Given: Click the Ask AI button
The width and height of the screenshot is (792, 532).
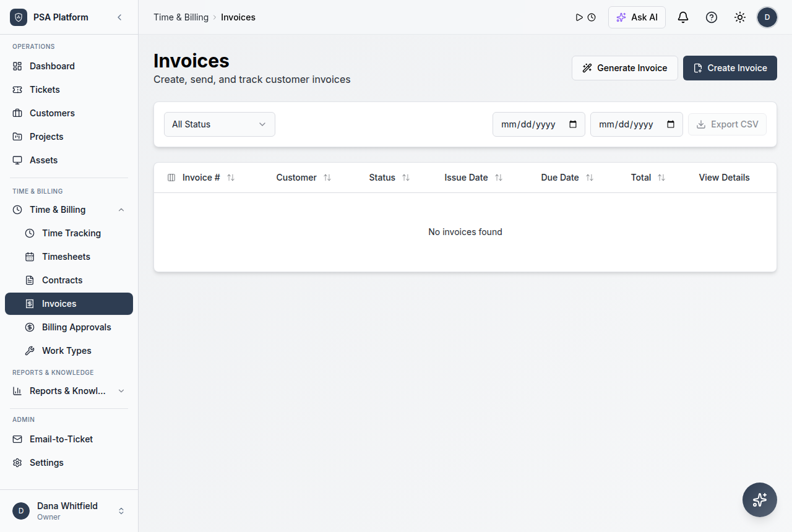Looking at the screenshot, I should coord(637,17).
